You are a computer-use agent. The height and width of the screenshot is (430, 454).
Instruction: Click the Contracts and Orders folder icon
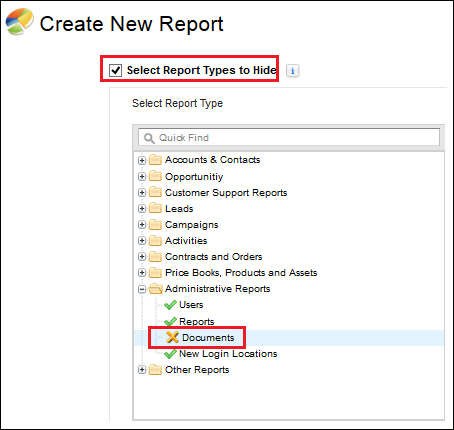pos(155,256)
